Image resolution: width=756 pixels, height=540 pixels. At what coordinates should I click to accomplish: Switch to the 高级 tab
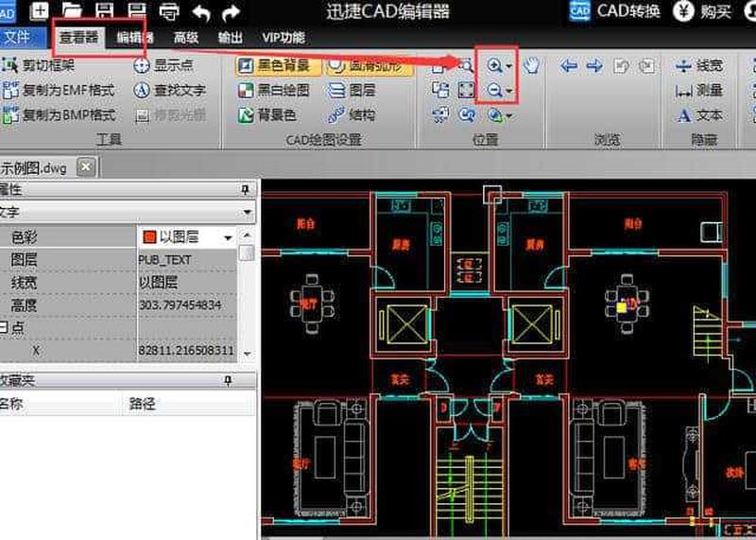pyautogui.click(x=185, y=37)
